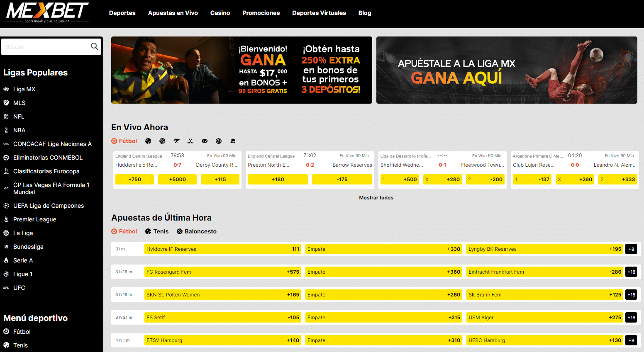Select the basketball icon in En Vivo Ahora

tap(162, 141)
